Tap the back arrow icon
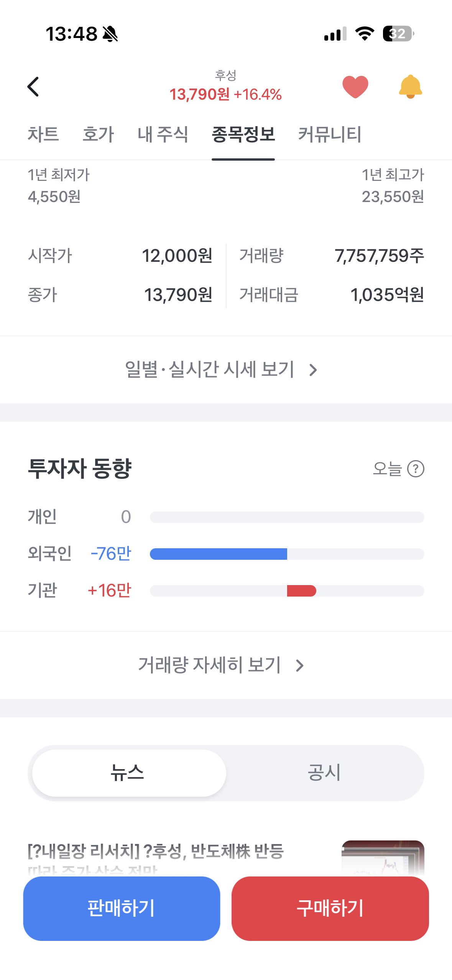 [x=33, y=87]
